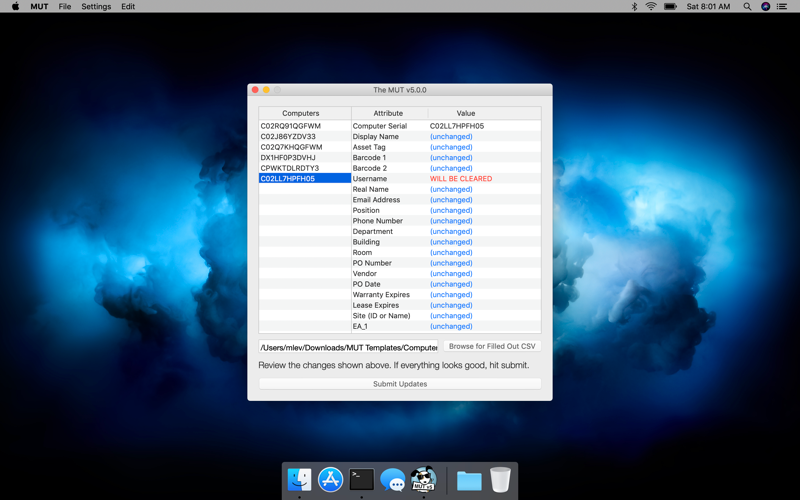Click the Barcode 1 attribute
Screen dimensions: 800x500
pos(369,157)
